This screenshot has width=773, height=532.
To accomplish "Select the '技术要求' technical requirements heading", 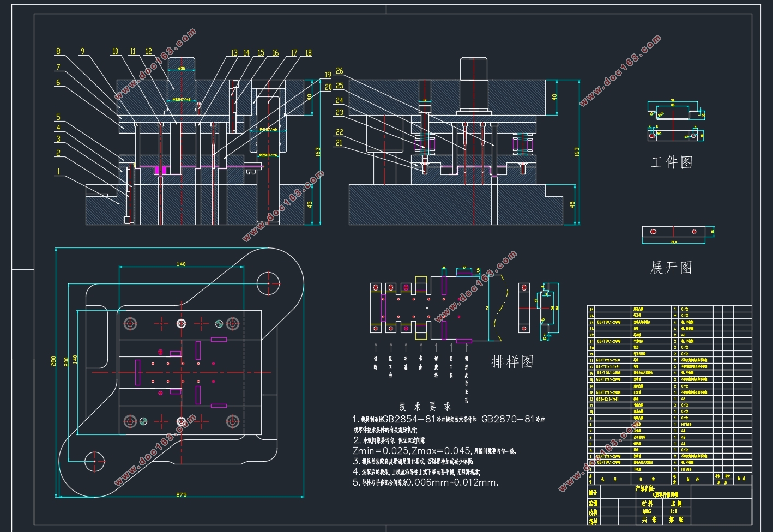I will (425, 407).
